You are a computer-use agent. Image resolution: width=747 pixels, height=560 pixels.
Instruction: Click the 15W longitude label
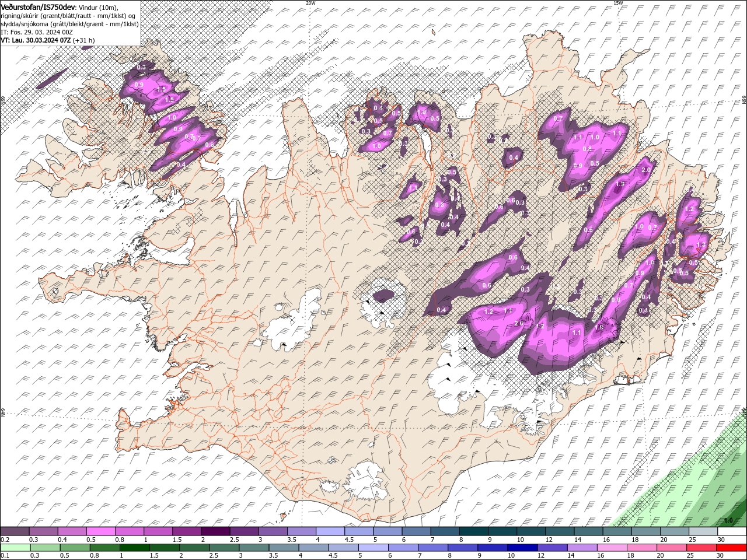[619, 3]
